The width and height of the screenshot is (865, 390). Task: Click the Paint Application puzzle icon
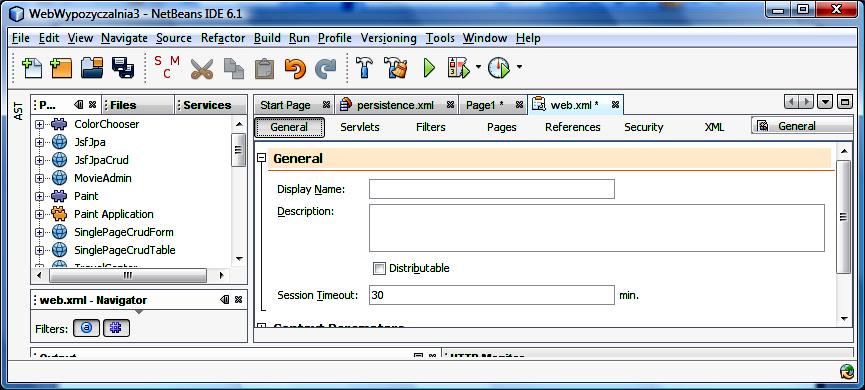pyautogui.click(x=59, y=214)
